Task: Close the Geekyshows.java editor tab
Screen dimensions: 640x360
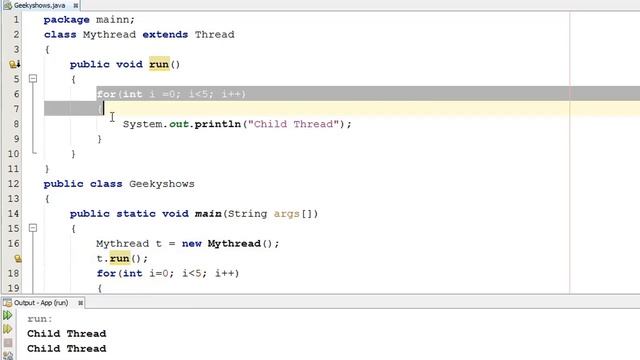Action: coord(76,6)
